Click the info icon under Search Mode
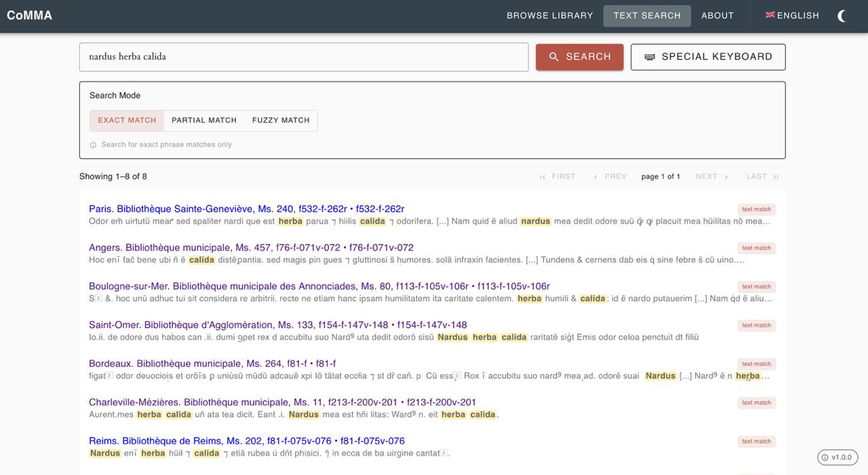 [x=94, y=145]
